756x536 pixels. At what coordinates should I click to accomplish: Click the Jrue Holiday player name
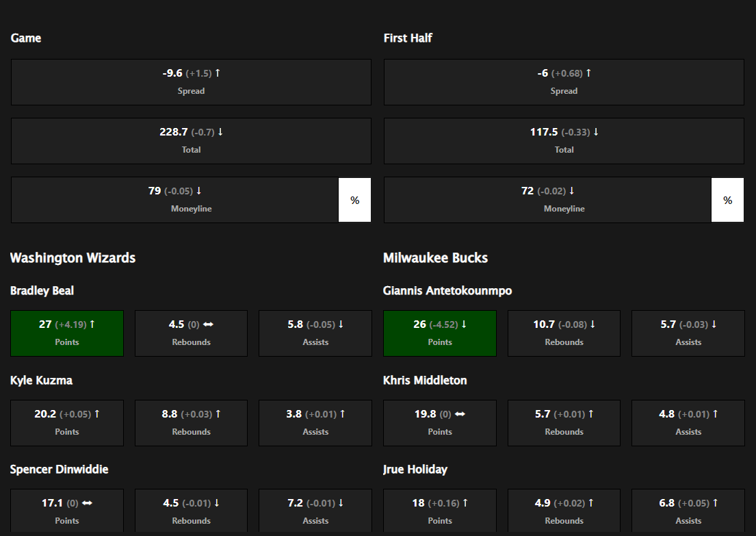coord(415,470)
